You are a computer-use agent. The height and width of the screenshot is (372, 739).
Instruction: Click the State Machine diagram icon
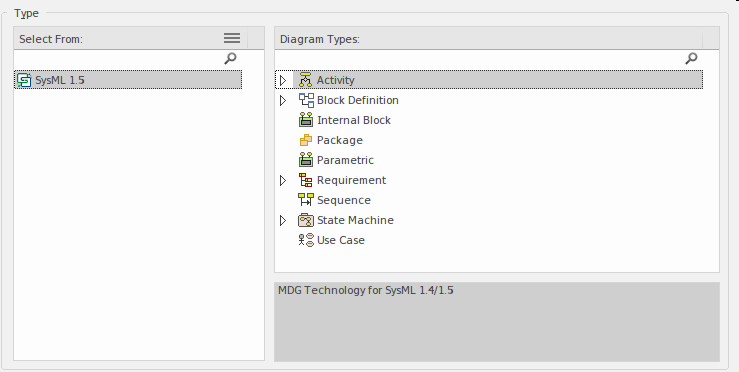pyautogui.click(x=306, y=220)
